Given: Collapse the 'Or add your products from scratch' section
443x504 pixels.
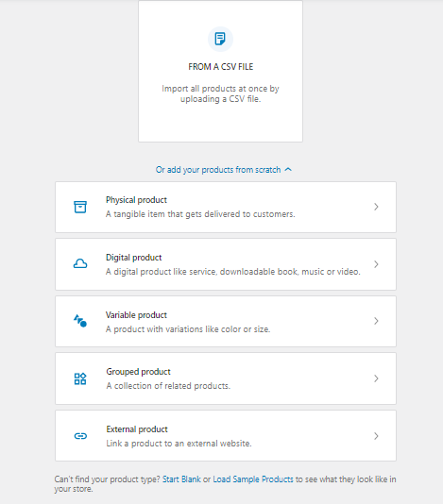Looking at the screenshot, I should (224, 170).
